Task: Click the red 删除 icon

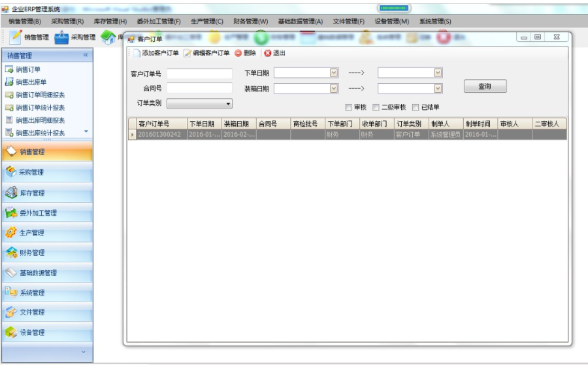Action: click(x=238, y=53)
